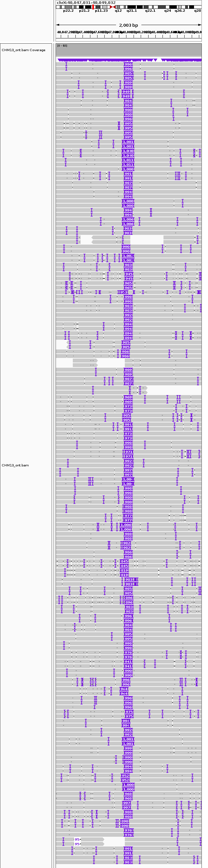Select the p11.23 cytoband label
Screen dimensions: 208x868
[101, 11]
